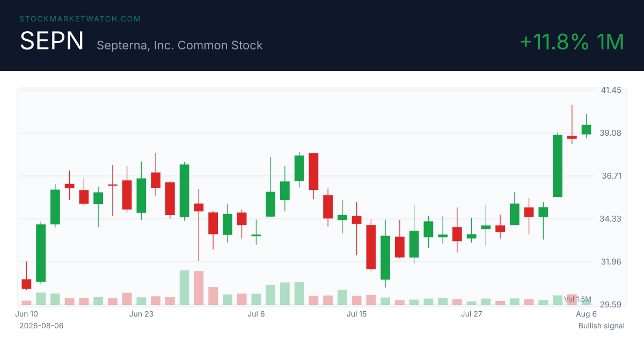
Task: Click the Jun 23 date axis label
Action: 141,314
